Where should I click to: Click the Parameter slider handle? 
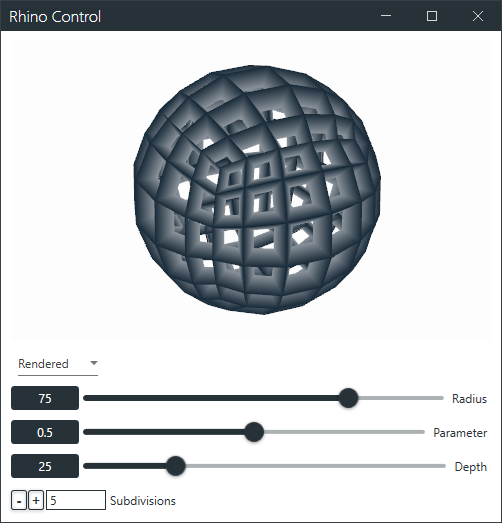tap(254, 432)
